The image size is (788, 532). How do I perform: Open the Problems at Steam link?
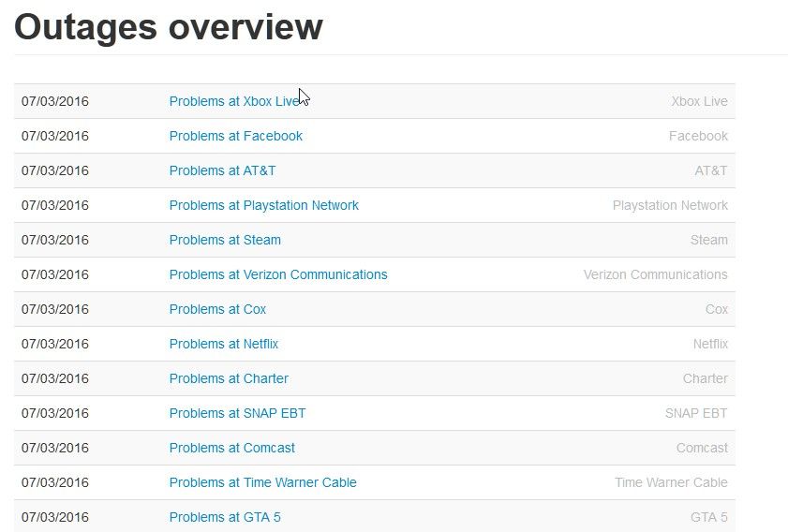coord(225,240)
